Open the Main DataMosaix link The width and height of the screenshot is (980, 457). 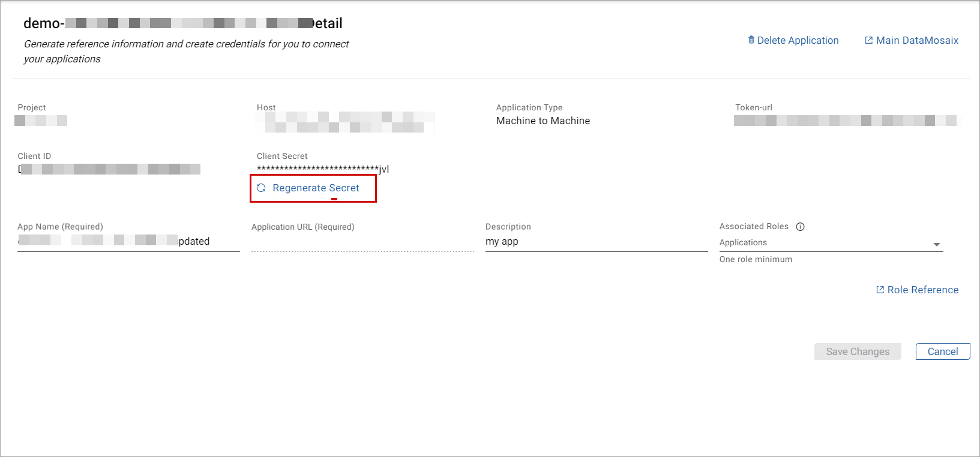[x=917, y=40]
